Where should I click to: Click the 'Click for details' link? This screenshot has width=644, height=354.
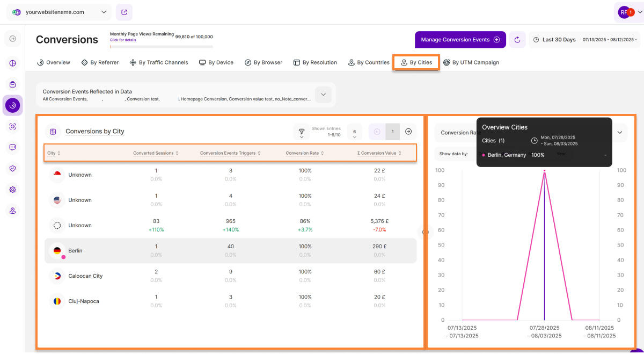tap(123, 40)
